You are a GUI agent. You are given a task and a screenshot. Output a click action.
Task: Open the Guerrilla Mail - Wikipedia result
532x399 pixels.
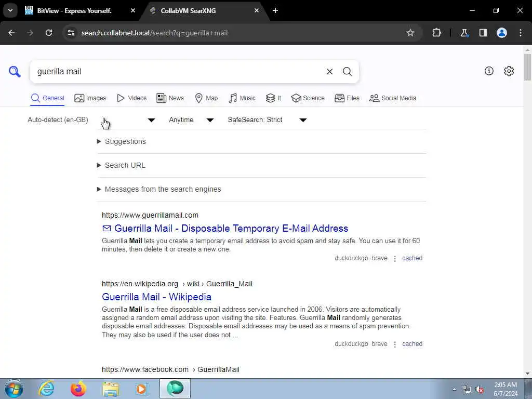(156, 297)
